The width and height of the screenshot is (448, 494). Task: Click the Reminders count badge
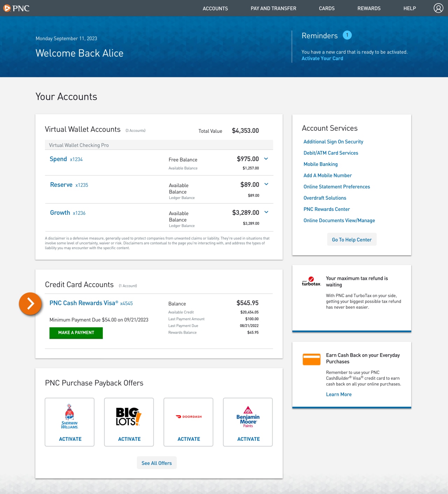coord(347,35)
